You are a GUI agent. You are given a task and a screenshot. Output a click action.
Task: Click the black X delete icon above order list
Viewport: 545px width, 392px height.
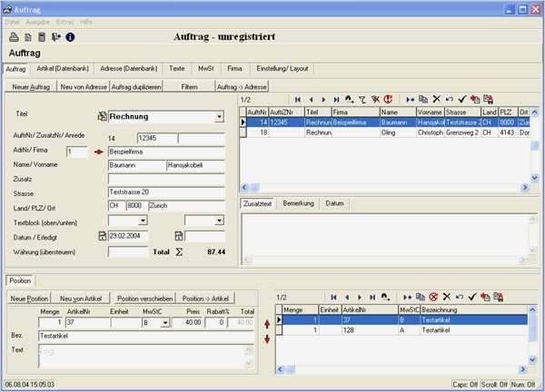436,99
